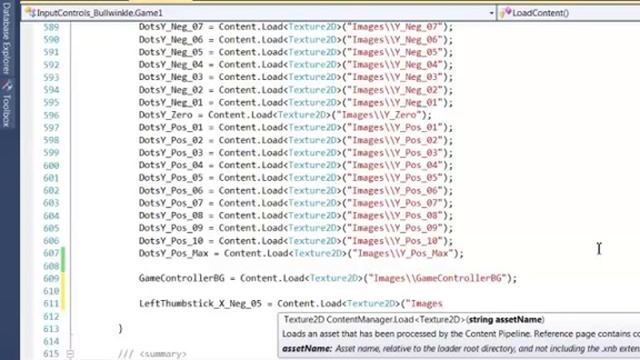Viewport: 640px width, 360px height.
Task: Open the InputControls_Bullwinkle.Game1 class dropdown
Action: [x=258, y=13]
